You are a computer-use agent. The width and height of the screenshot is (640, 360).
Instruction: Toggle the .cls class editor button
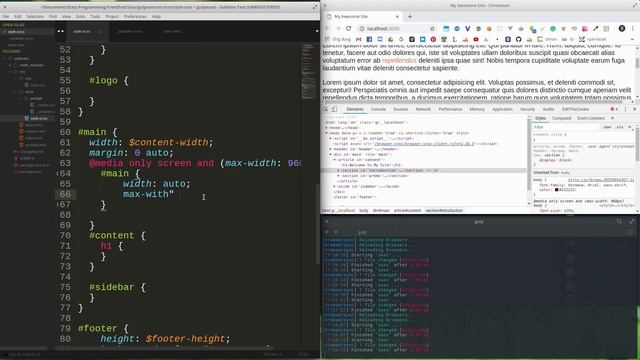tap(619, 127)
